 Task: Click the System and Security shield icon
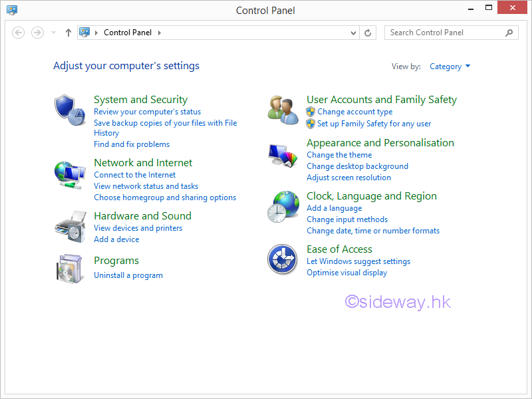click(70, 109)
